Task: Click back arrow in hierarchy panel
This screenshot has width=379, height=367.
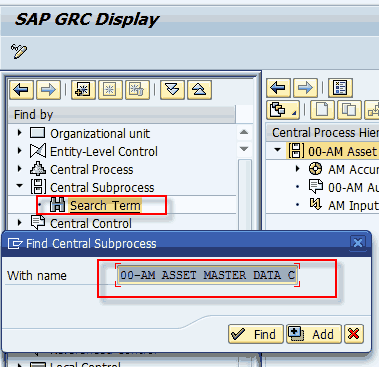Action: pyautogui.click(x=279, y=88)
